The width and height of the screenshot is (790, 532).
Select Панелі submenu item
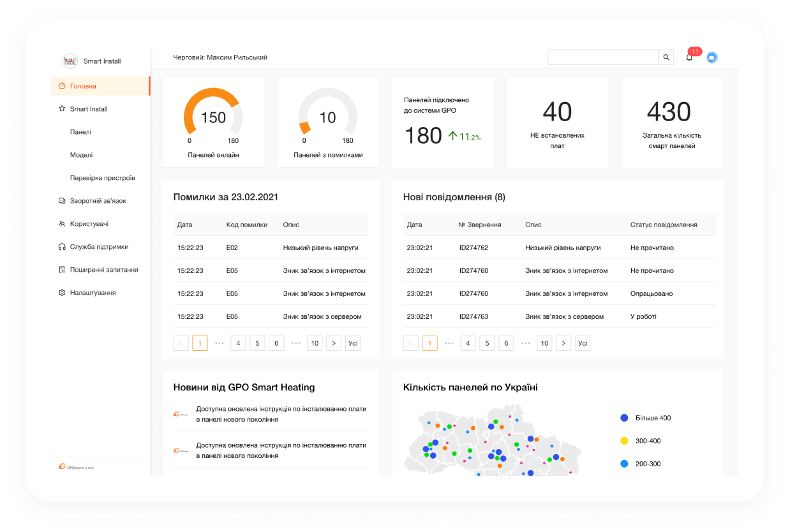[x=80, y=132]
